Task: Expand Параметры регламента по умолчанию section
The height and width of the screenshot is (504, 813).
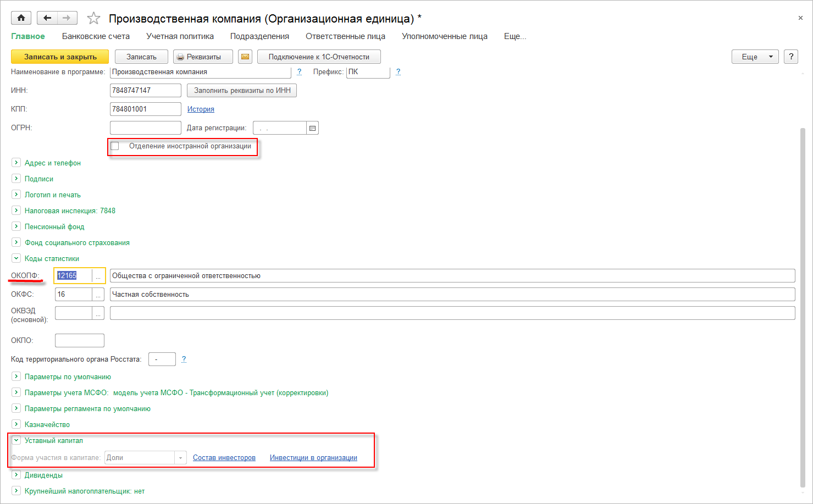Action: tap(16, 408)
